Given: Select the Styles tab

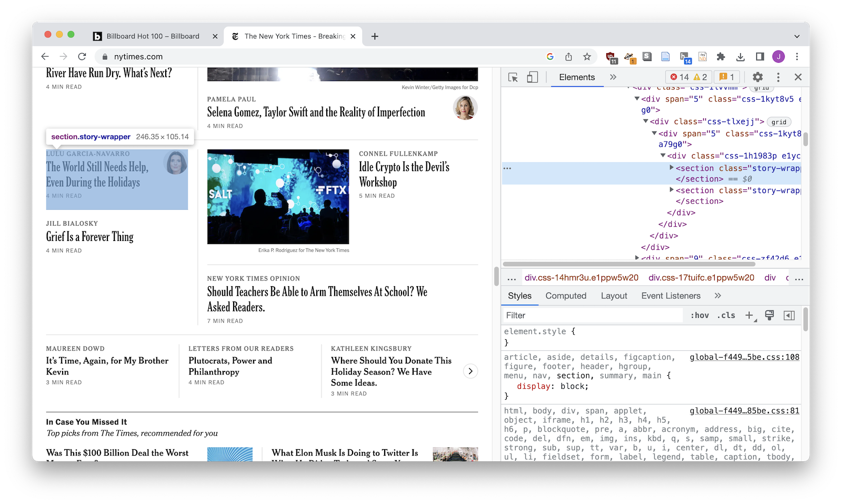Looking at the screenshot, I should (520, 296).
